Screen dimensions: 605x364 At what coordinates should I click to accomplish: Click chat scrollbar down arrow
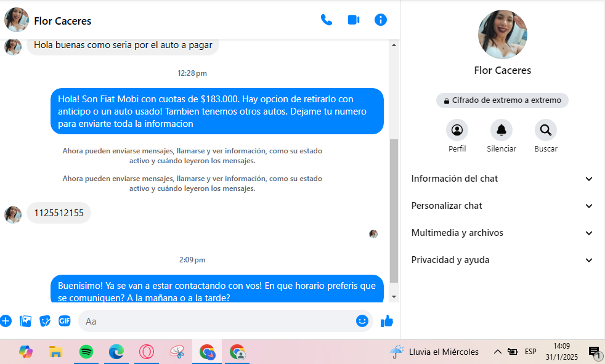click(x=394, y=296)
